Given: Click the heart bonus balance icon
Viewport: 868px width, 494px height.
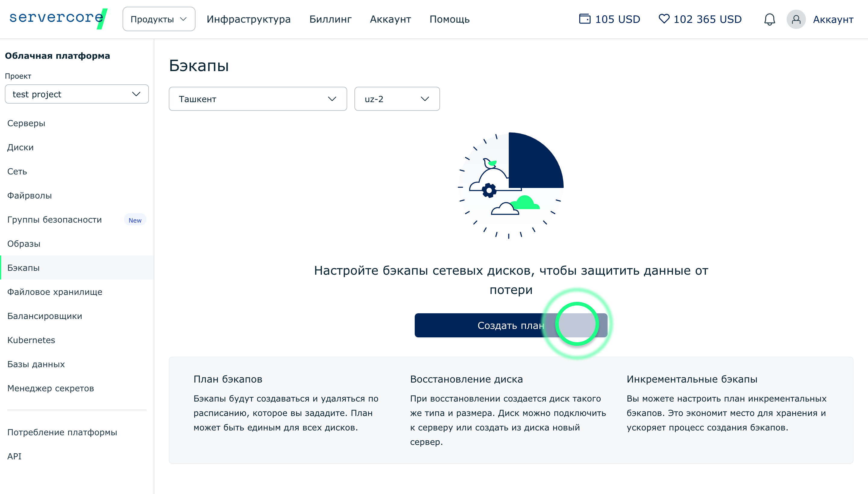Looking at the screenshot, I should (664, 19).
